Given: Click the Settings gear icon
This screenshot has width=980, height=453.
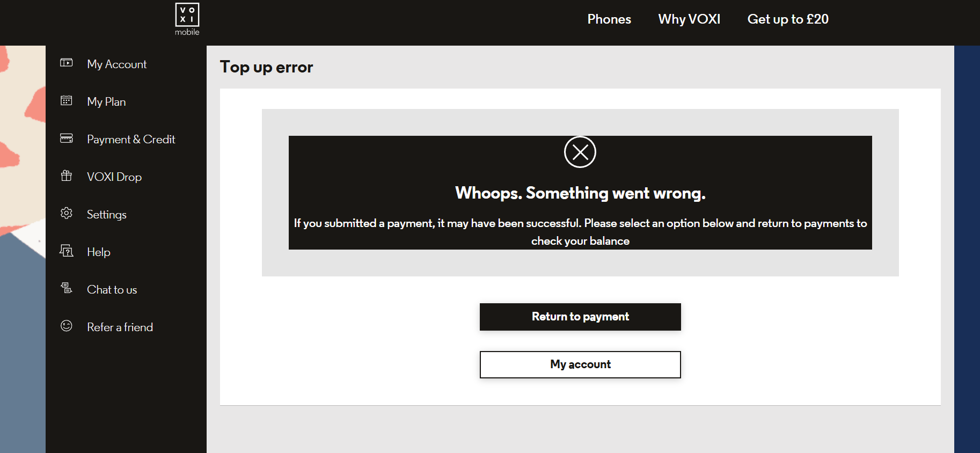Looking at the screenshot, I should [x=67, y=213].
